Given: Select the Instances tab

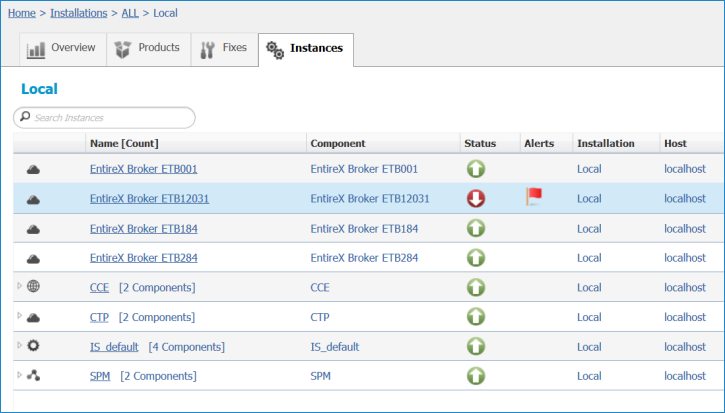Looking at the screenshot, I should [306, 49].
